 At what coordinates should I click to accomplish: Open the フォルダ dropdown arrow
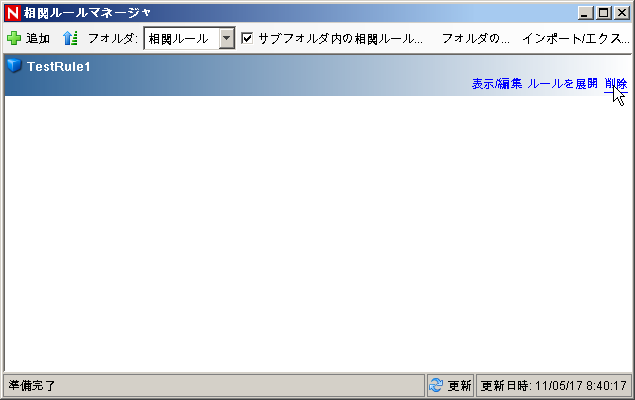226,39
